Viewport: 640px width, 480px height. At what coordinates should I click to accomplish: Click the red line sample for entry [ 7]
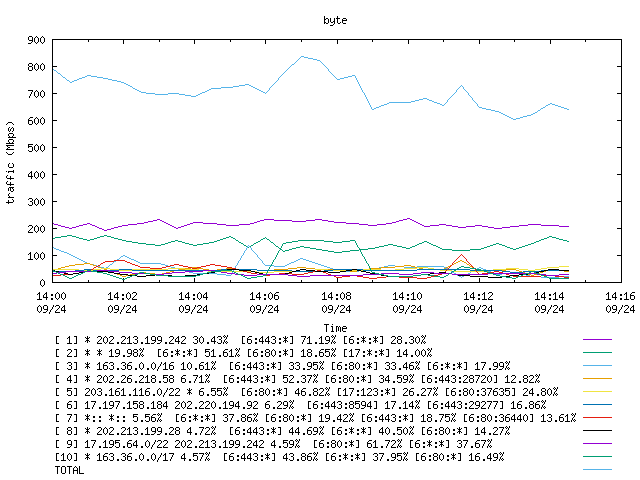[598, 418]
